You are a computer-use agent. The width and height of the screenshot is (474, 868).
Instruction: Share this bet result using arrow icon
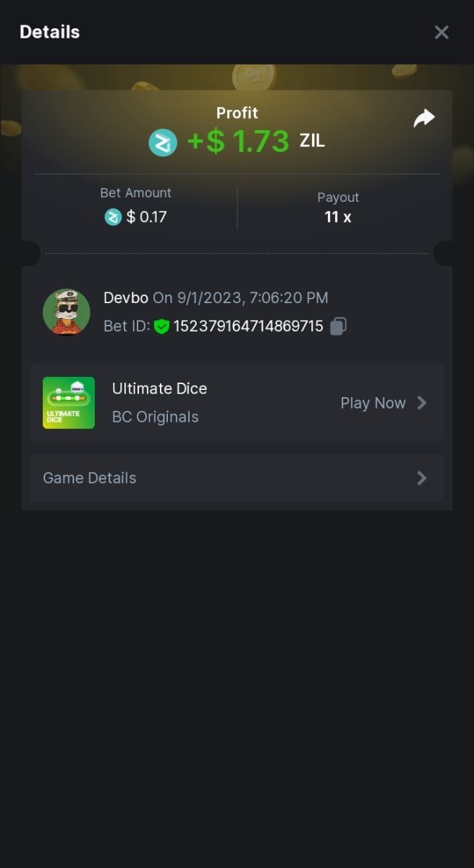[424, 119]
